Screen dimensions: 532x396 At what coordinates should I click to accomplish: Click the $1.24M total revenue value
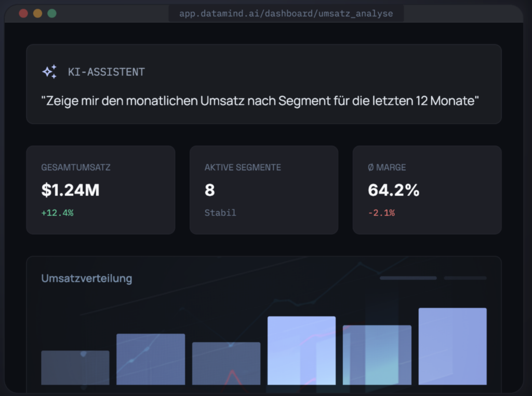(70, 190)
